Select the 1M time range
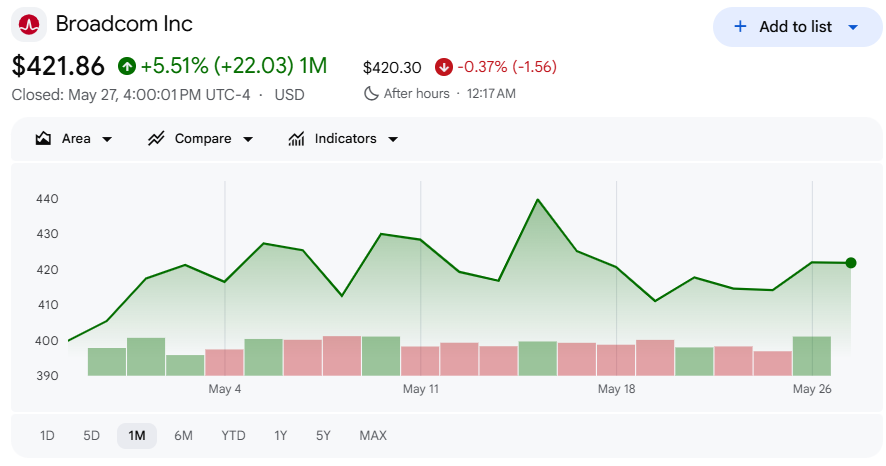The width and height of the screenshot is (886, 466). coord(137,435)
